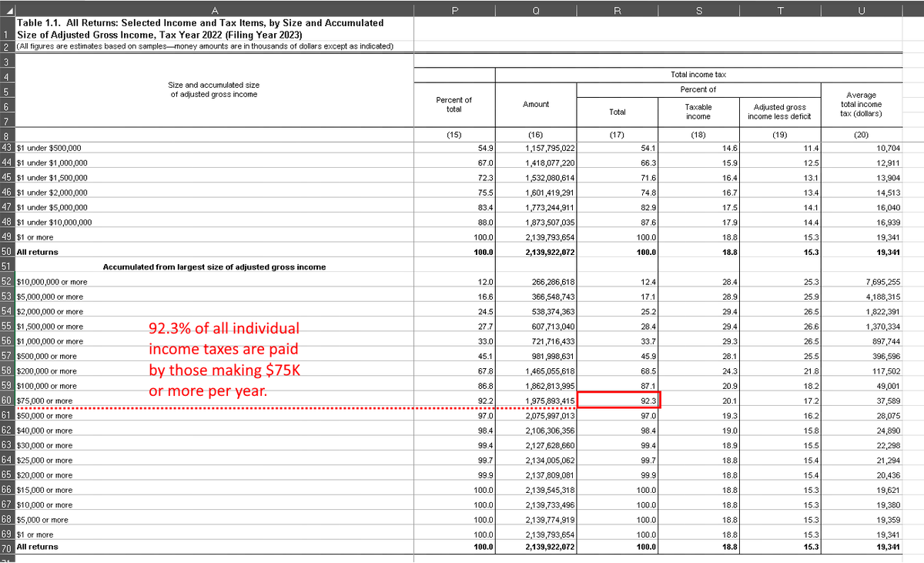Click the average tax cell 16,939
Image resolution: width=924 pixels, height=563 pixels.
862,222
